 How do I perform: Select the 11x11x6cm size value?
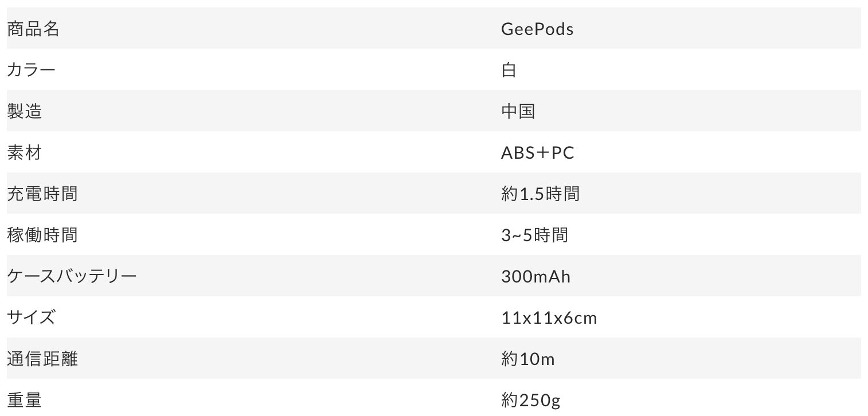[x=549, y=317]
